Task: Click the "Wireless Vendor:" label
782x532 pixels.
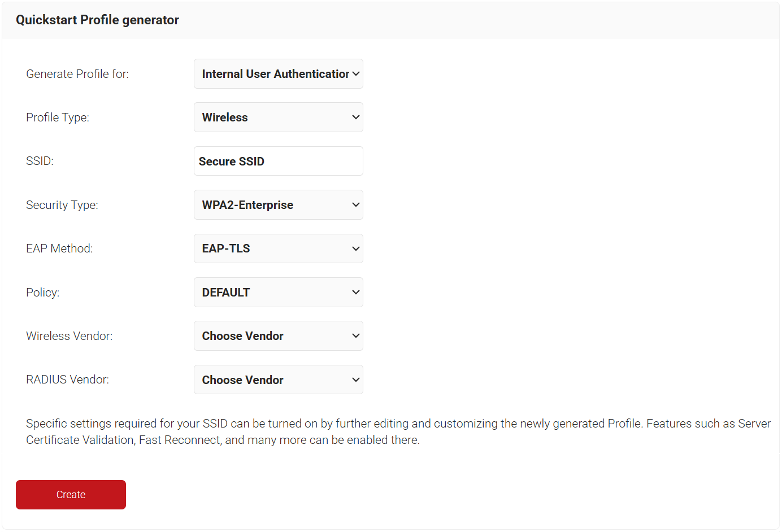Action: (69, 336)
